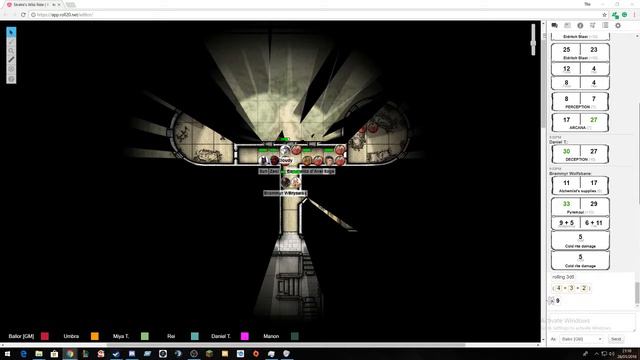The width and height of the screenshot is (640, 360).
Task: Pick the Ruler measure tool in the toolbox
Action: [11, 60]
